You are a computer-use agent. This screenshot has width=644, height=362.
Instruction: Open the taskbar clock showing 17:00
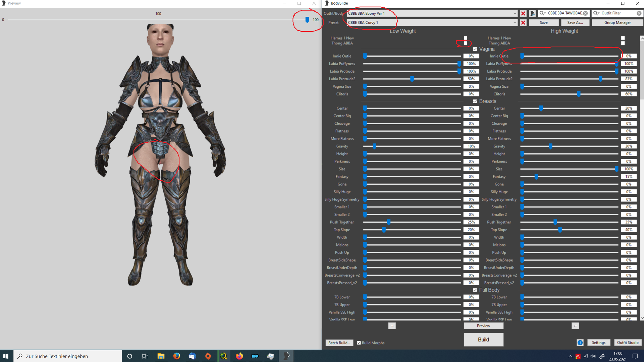pyautogui.click(x=618, y=356)
